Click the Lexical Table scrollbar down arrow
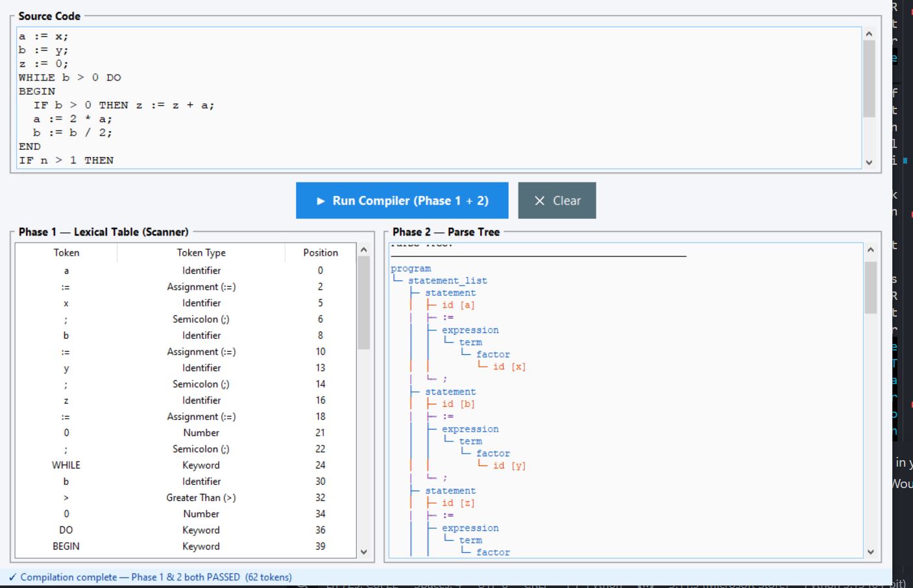The image size is (913, 588). coord(364,552)
